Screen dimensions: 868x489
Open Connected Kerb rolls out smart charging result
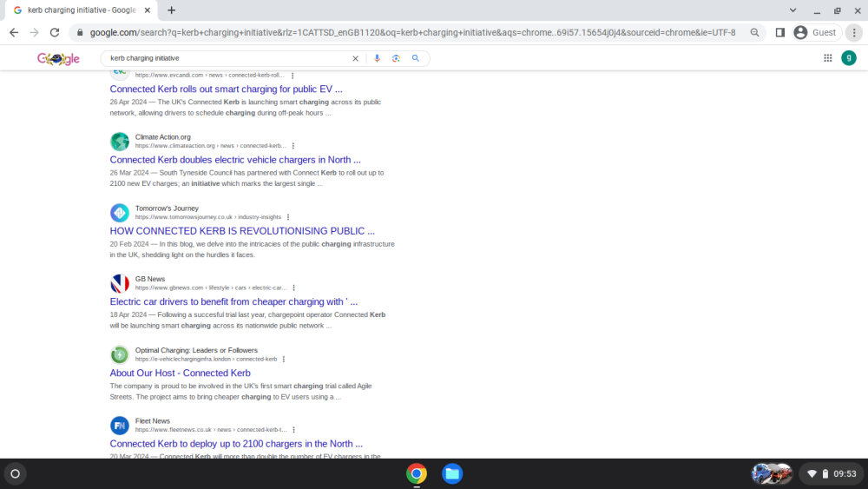point(226,89)
